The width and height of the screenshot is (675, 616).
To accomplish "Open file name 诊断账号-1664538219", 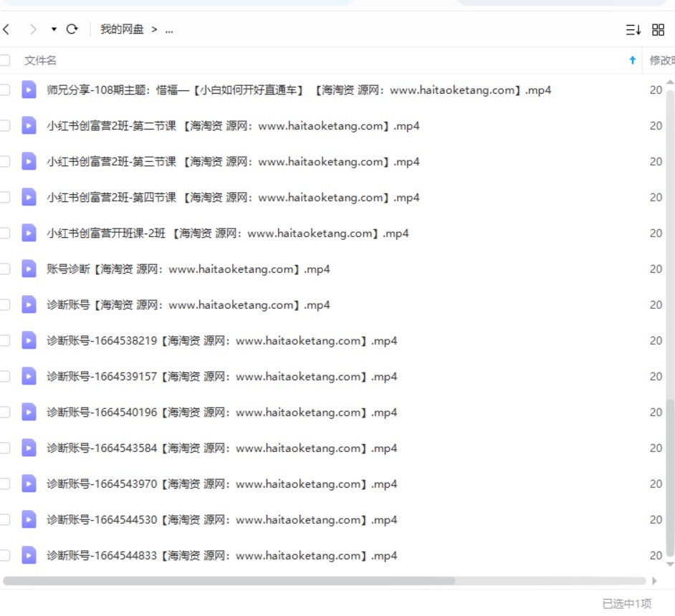I will (221, 341).
